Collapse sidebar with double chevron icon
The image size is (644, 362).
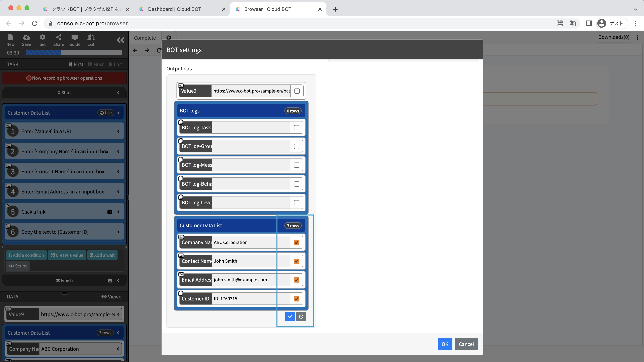(x=120, y=40)
